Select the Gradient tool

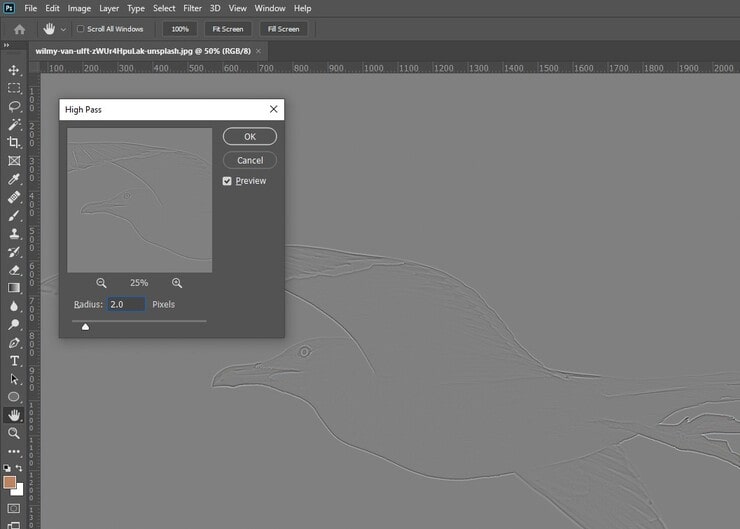(14, 288)
